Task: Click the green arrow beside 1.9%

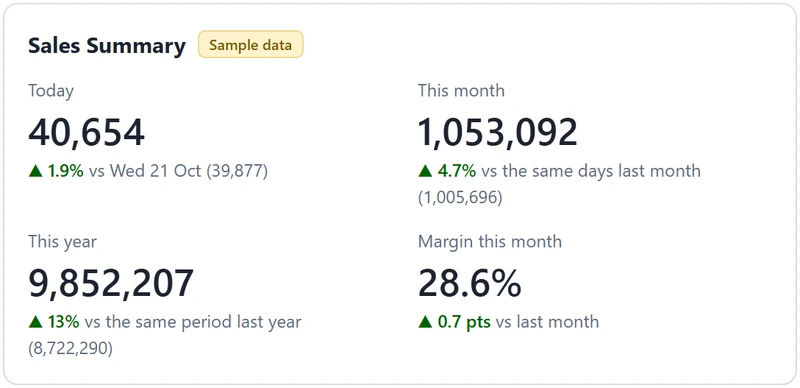Action: (x=35, y=171)
